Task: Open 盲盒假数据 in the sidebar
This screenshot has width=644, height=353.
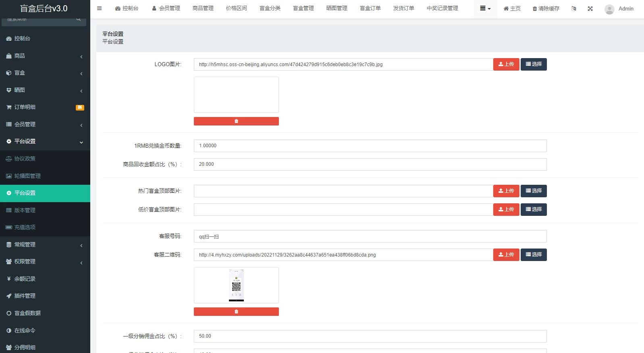Action: pyautogui.click(x=27, y=313)
